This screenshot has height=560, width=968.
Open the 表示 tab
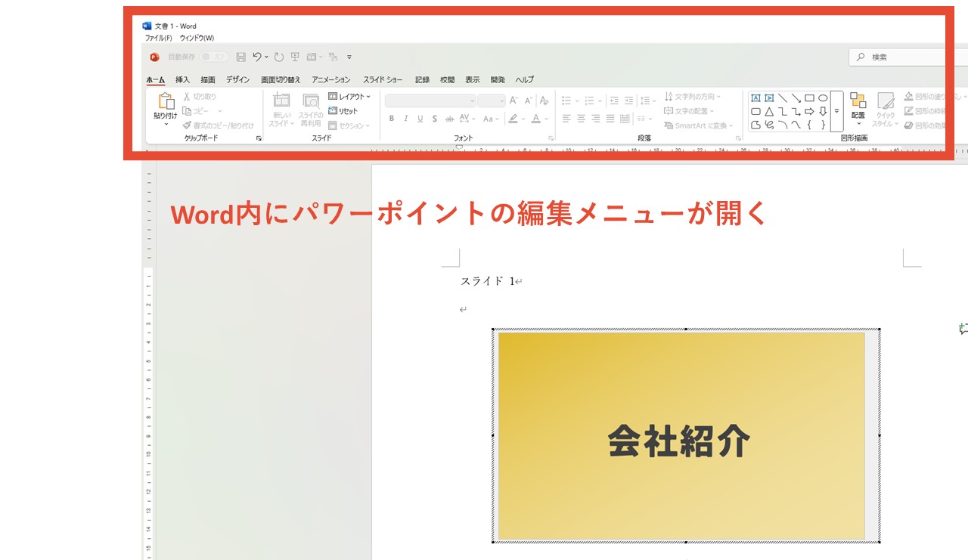[x=473, y=79]
